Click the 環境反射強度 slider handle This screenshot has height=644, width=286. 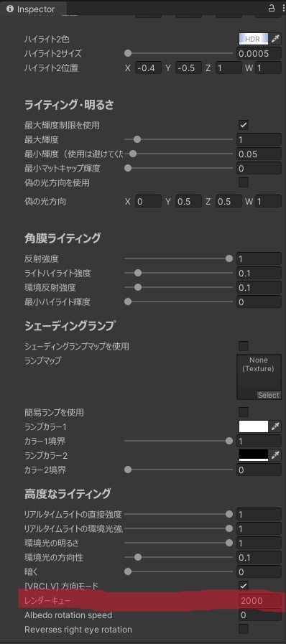click(138, 287)
